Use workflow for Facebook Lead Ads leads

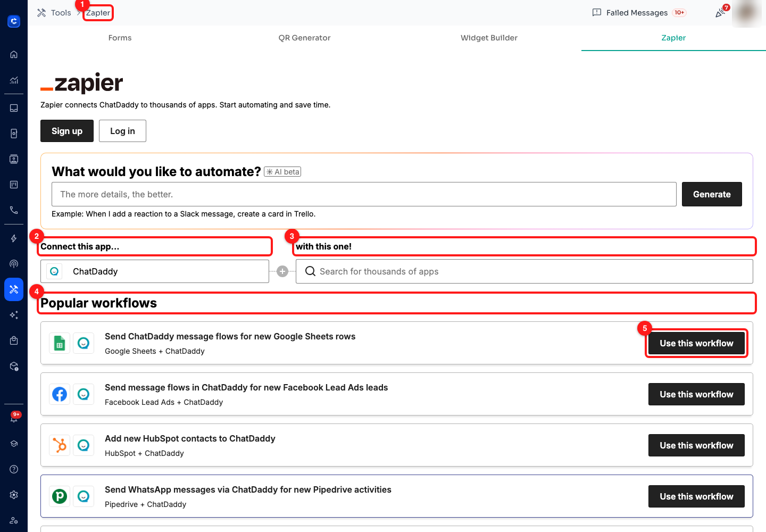click(x=696, y=394)
